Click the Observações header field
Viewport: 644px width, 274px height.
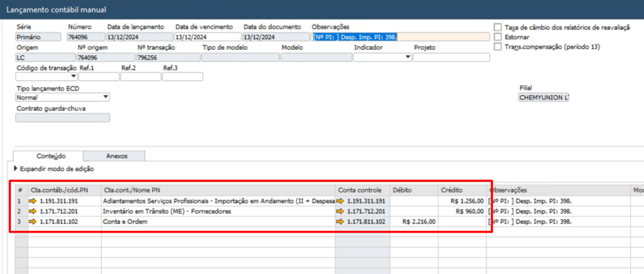coord(401,37)
